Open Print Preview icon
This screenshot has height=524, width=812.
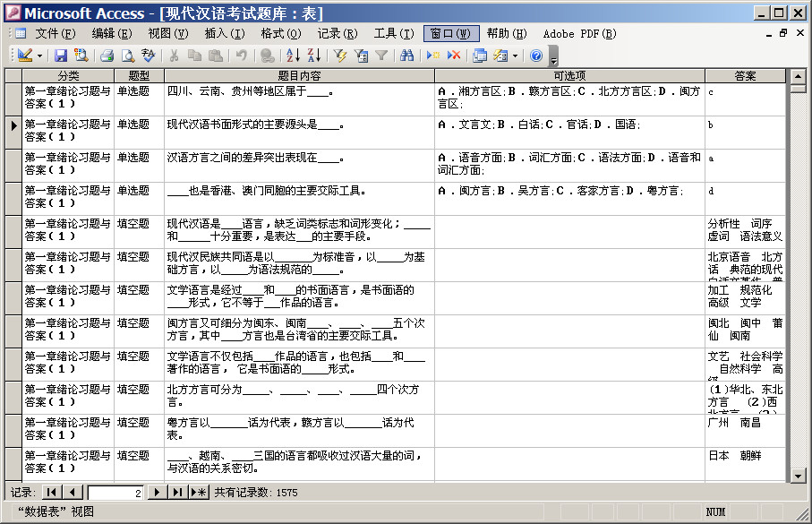pyautogui.click(x=127, y=55)
